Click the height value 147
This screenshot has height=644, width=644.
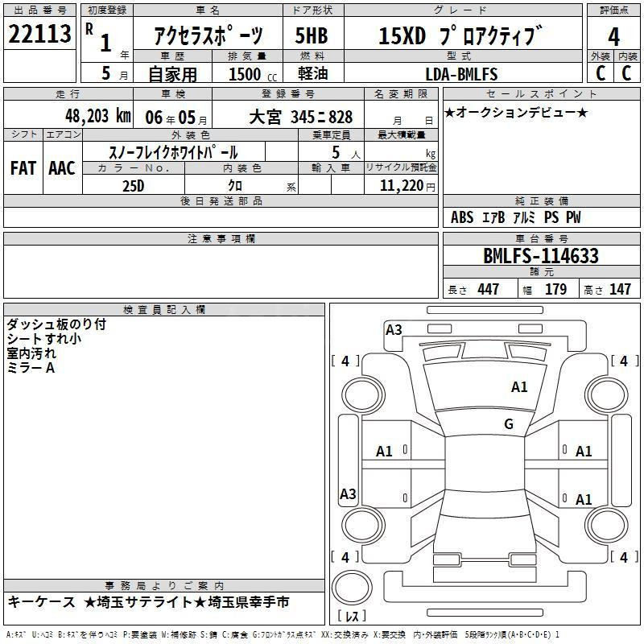coord(620,289)
